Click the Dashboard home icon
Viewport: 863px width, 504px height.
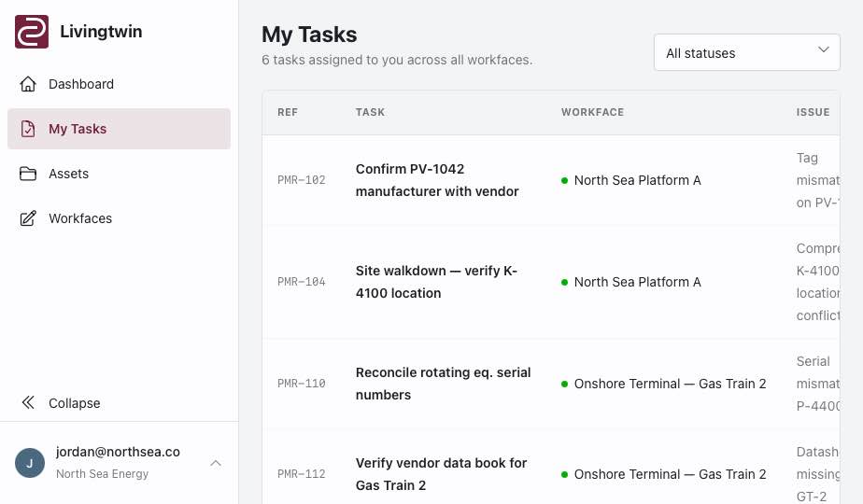[28, 84]
